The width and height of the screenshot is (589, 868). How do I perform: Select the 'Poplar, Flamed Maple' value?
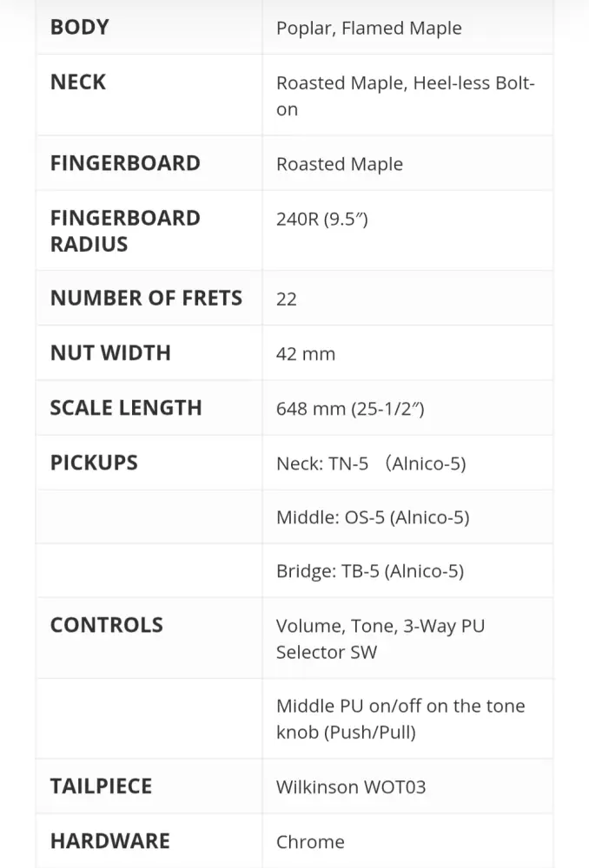point(368,28)
